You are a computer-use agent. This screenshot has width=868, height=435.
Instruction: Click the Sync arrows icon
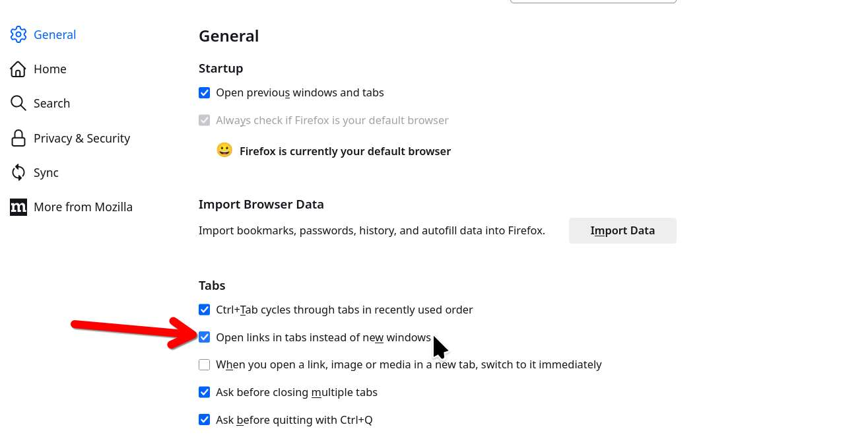(x=18, y=173)
